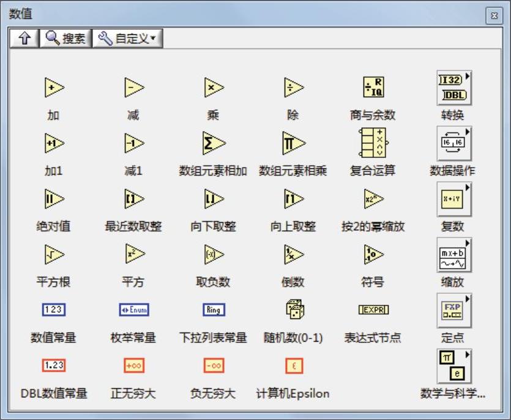Open the 转换 conversion subpalette
Image resolution: width=511 pixels, height=420 pixels.
point(454,88)
